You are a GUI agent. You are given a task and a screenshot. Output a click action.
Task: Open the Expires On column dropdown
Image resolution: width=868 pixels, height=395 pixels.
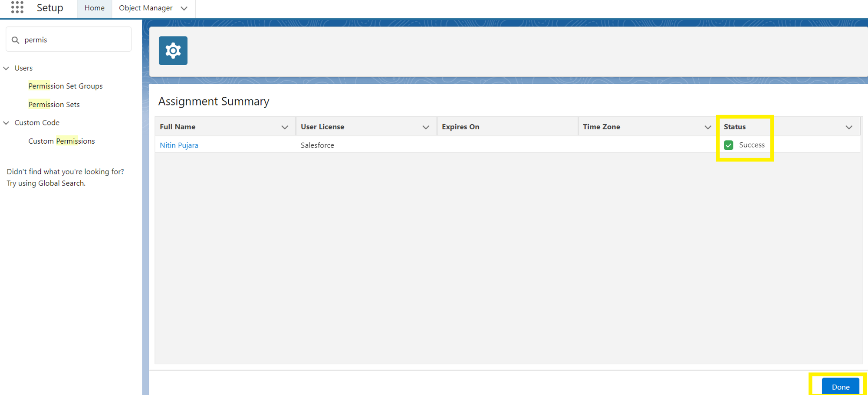(x=567, y=127)
